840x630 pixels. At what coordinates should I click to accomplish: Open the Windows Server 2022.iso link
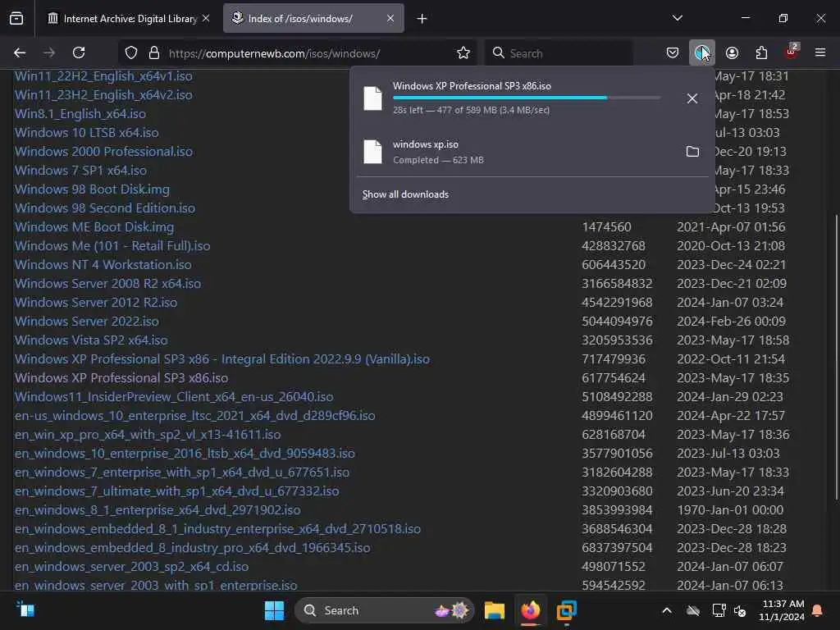(x=87, y=322)
